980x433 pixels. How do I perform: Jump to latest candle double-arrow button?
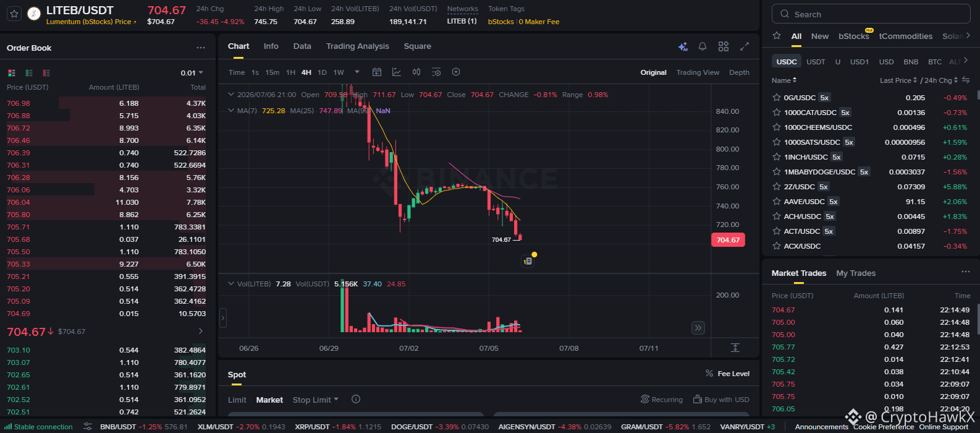[698, 328]
